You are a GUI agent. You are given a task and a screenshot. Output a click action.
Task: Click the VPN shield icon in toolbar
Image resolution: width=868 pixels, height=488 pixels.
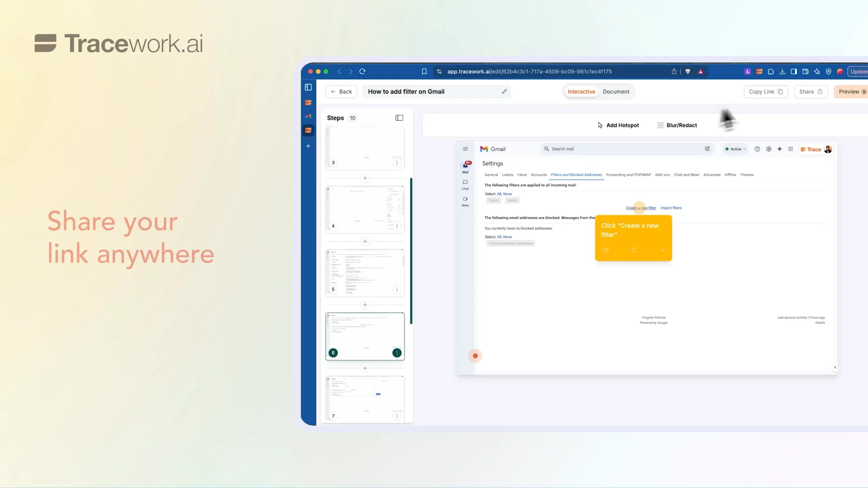pos(828,71)
